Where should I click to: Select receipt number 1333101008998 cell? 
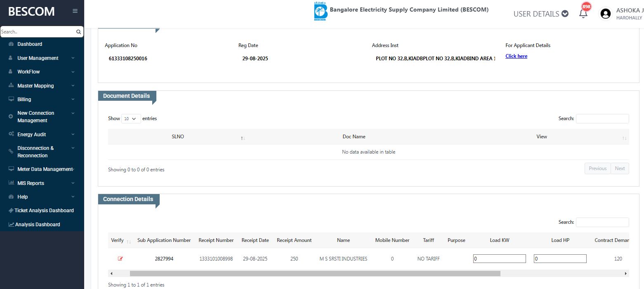click(216, 259)
